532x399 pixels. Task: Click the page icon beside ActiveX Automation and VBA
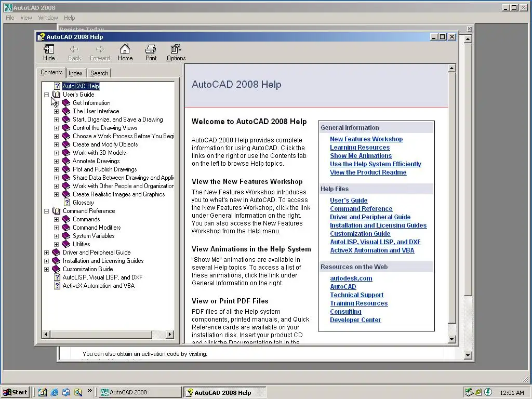[x=57, y=286]
